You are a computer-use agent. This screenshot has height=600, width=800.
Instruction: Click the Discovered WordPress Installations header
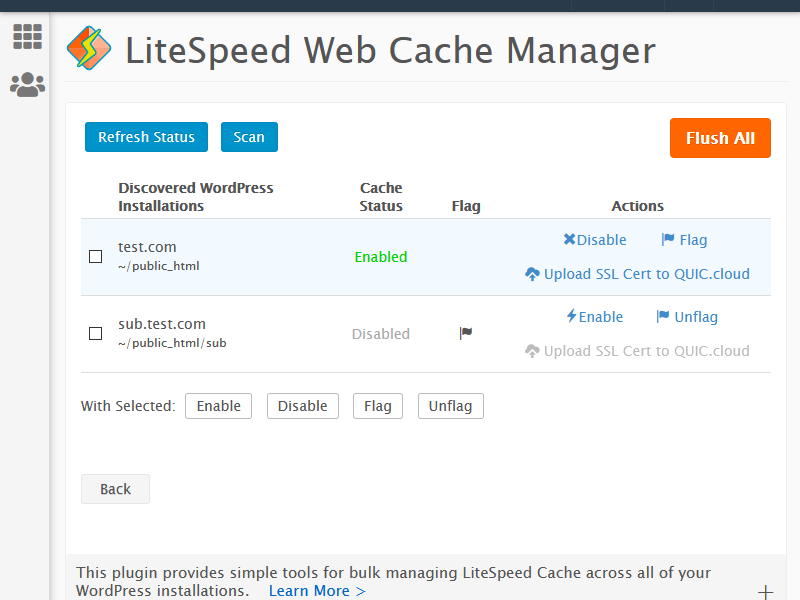196,197
